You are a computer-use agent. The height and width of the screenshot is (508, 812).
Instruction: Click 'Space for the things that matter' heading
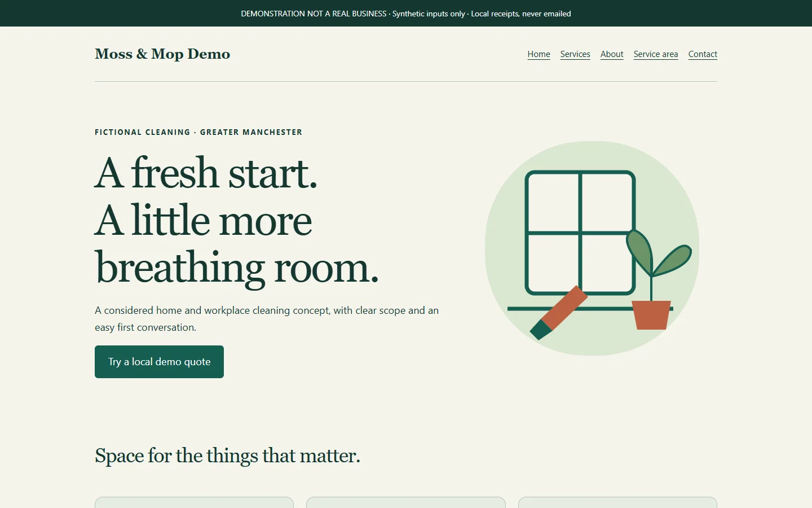click(227, 456)
